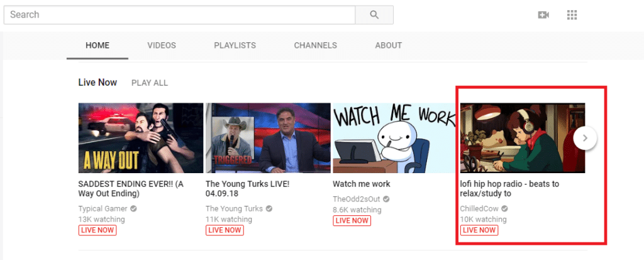
Task: Open The Young Turks stream thumbnail
Action: pos(268,138)
